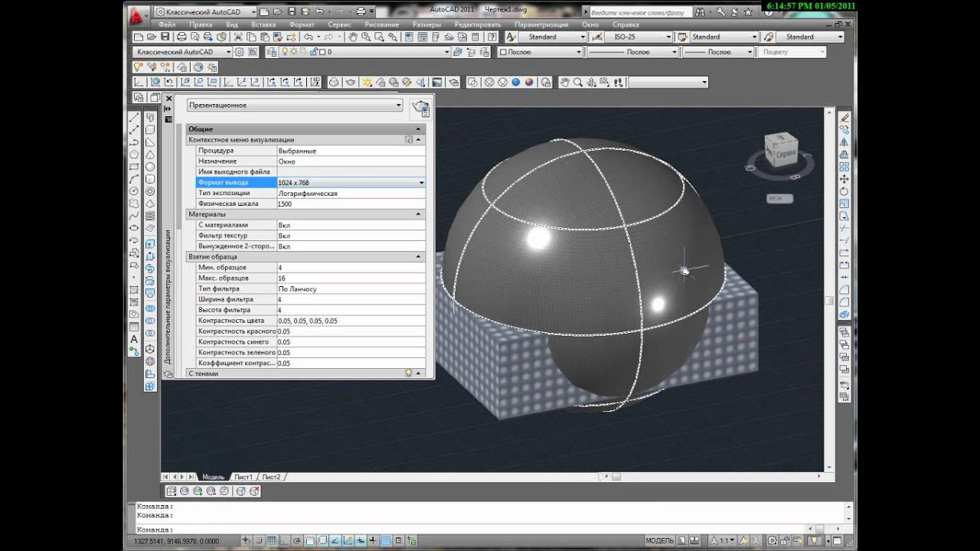Click the favorites star icon in title bar

(x=746, y=12)
